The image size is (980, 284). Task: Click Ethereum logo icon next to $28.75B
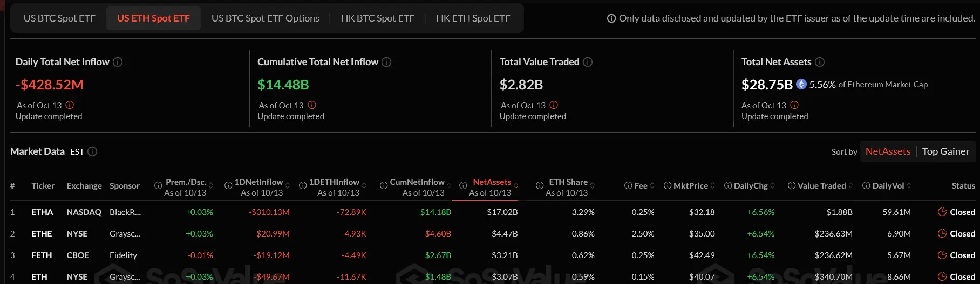[801, 84]
